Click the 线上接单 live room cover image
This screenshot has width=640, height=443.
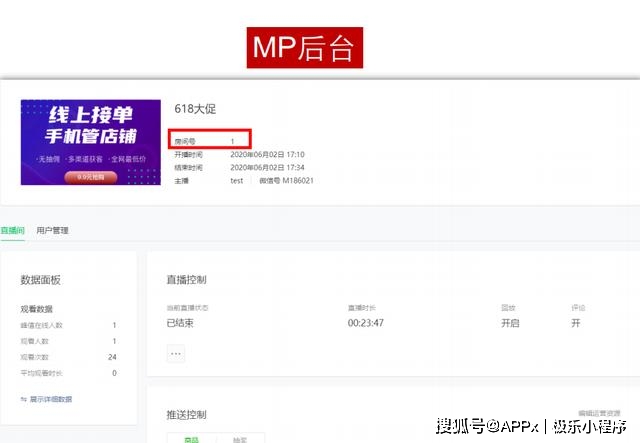tap(91, 142)
